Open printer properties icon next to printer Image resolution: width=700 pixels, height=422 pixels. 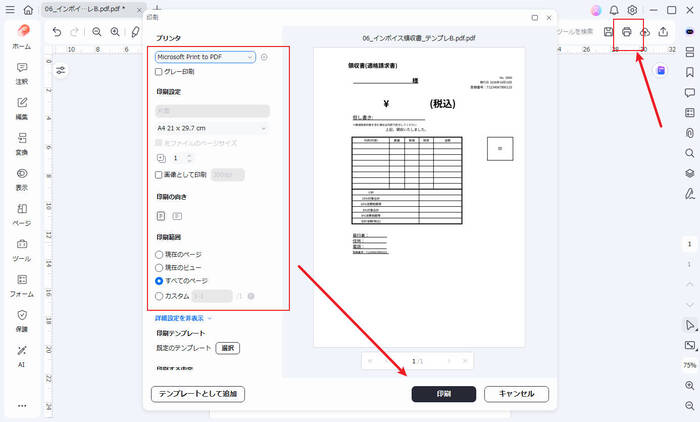tap(264, 57)
